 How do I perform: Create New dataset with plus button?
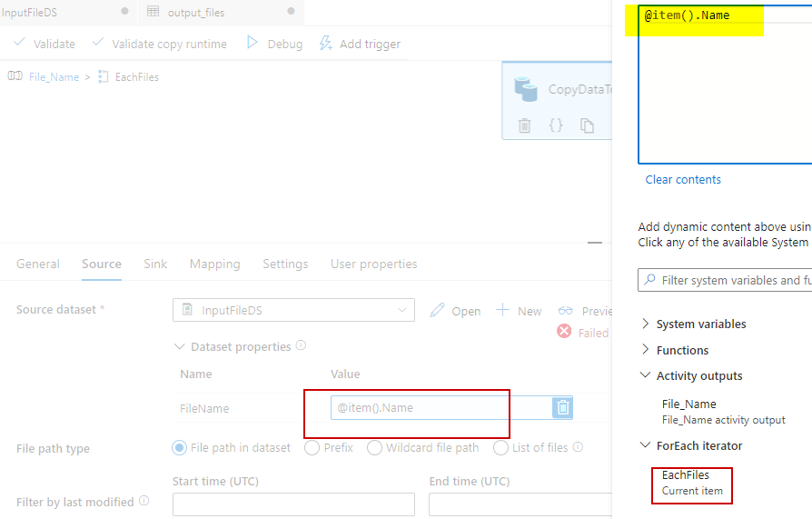519,311
